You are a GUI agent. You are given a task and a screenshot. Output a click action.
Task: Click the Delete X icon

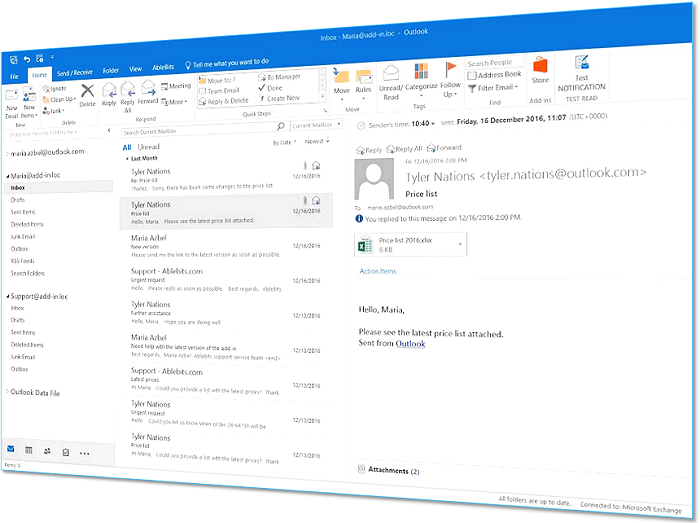pyautogui.click(x=88, y=91)
